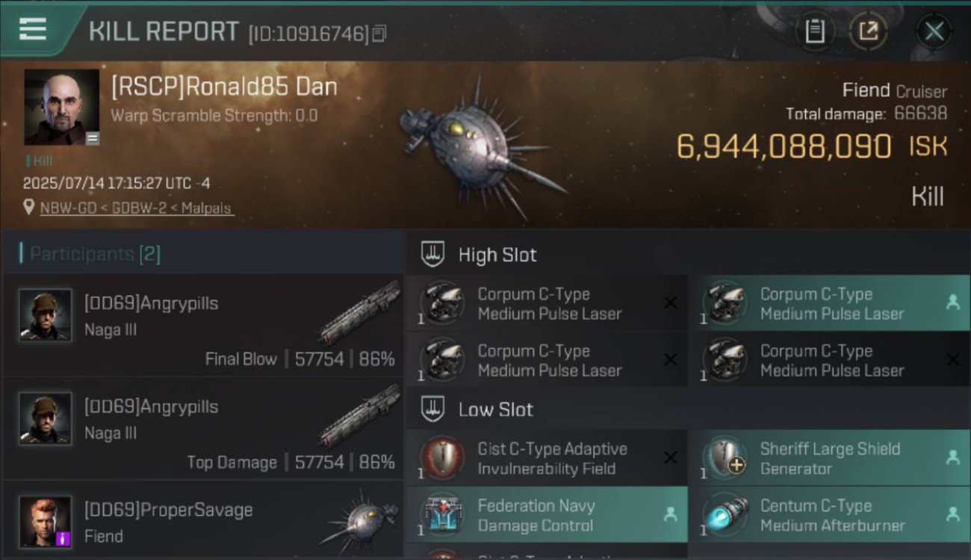Close the kill report window
Viewport: 971px width, 560px height.
pyautogui.click(x=934, y=31)
